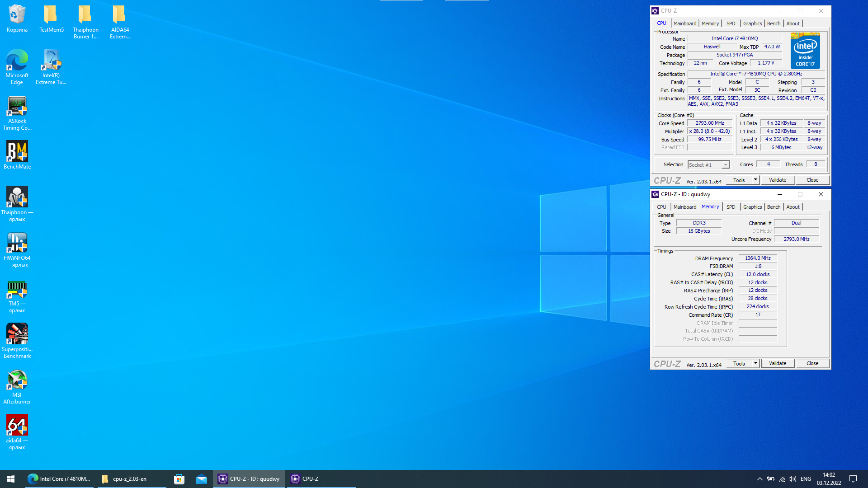Open About tab in top CPU-Z window
The width and height of the screenshot is (868, 488).
click(793, 23)
